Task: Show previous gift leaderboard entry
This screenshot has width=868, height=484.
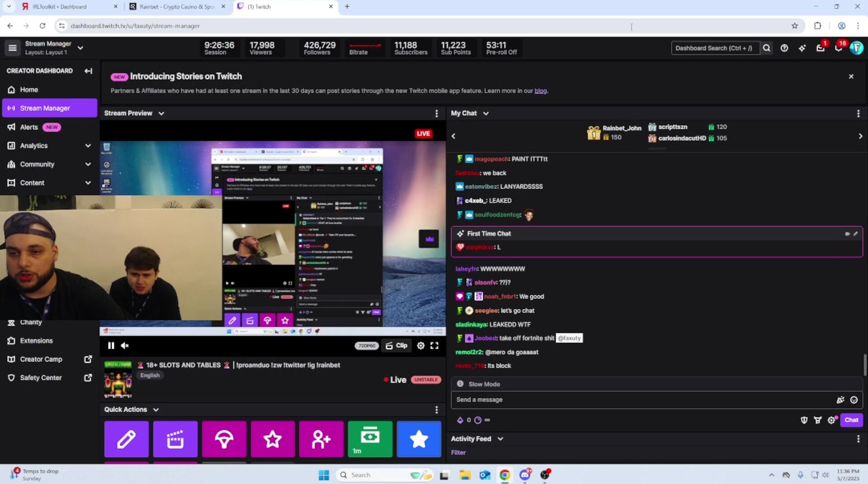Action: (x=453, y=136)
